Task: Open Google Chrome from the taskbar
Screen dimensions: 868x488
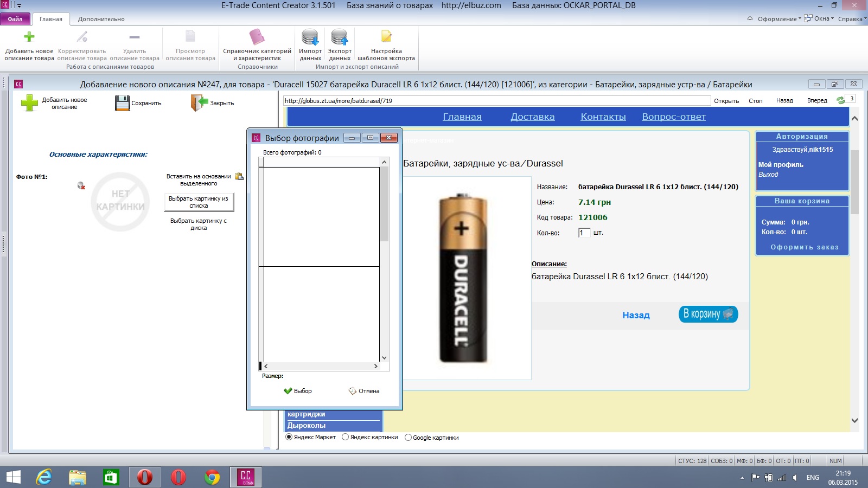Action: [x=212, y=477]
